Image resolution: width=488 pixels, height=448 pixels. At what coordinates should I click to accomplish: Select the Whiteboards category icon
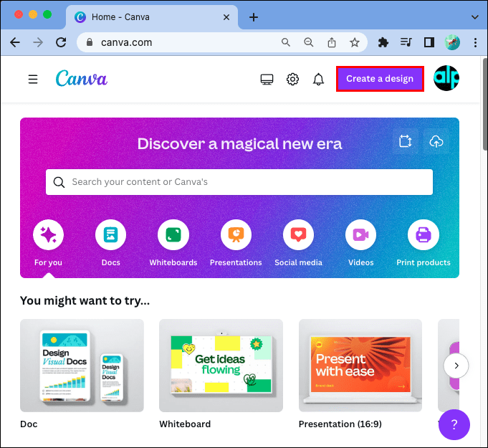(173, 234)
